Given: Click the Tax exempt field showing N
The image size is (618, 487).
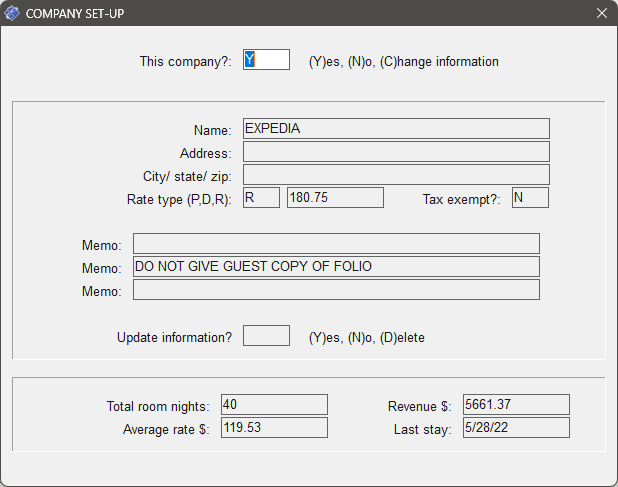Looking at the screenshot, I should coord(530,198).
